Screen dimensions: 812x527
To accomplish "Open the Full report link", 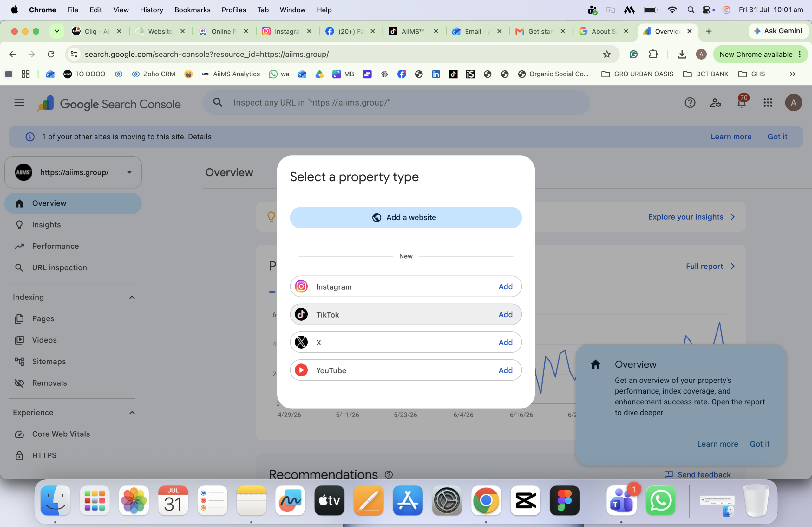I will (710, 266).
